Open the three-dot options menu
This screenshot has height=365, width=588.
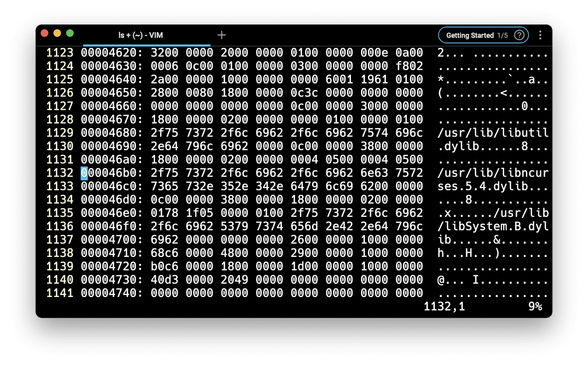540,35
